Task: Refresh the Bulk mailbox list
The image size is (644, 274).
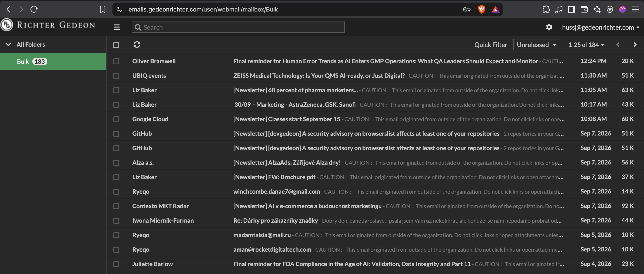Action: 137,45
